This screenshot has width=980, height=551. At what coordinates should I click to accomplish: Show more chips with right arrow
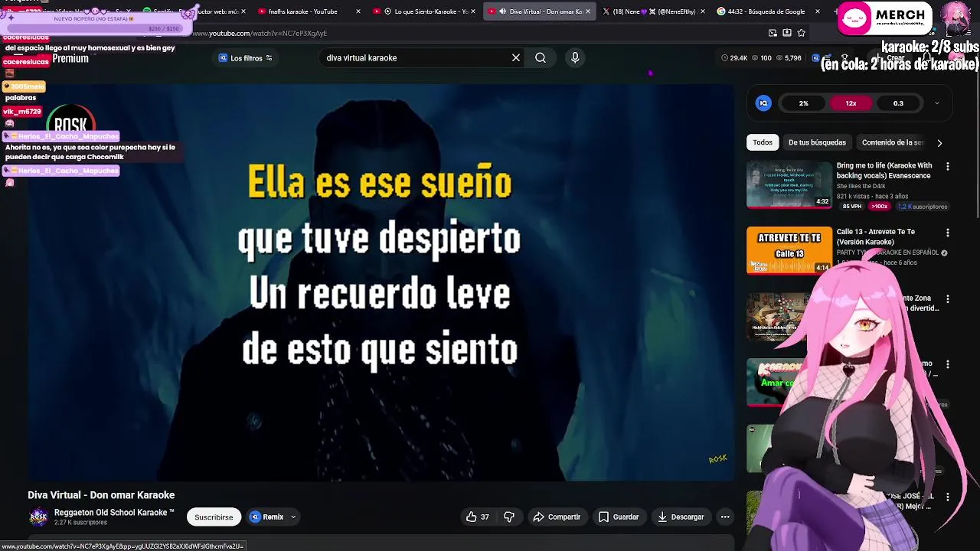(x=939, y=142)
